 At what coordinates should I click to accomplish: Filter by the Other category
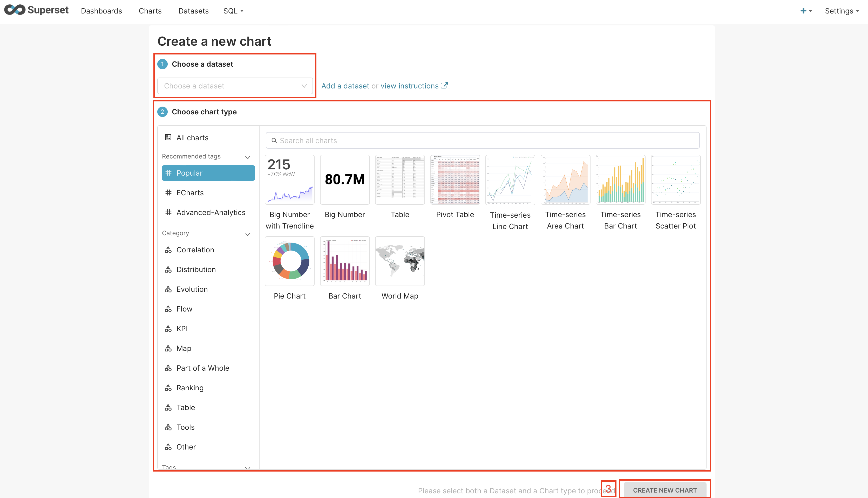[208, 447]
